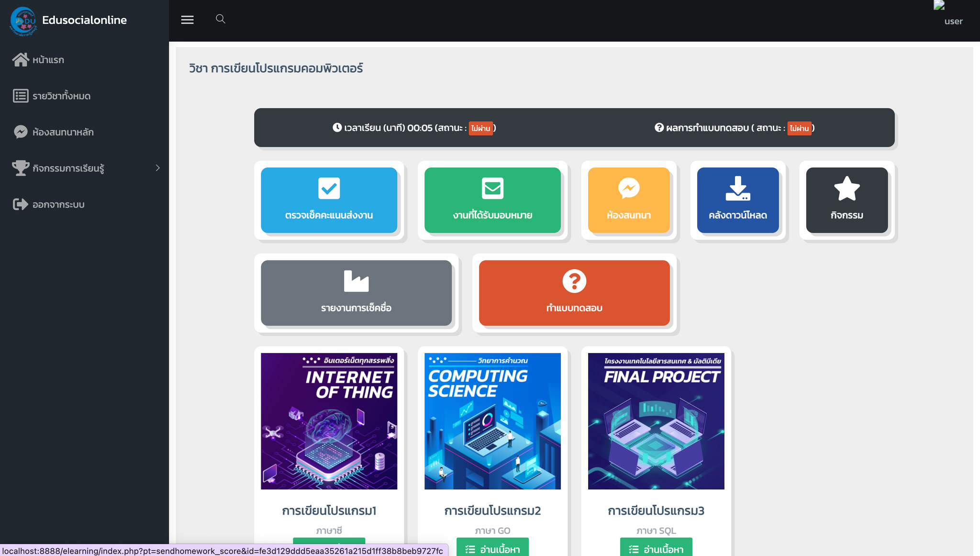The image size is (980, 556).
Task: Go to หน้าแรก home in sidebar
Action: tap(38, 60)
